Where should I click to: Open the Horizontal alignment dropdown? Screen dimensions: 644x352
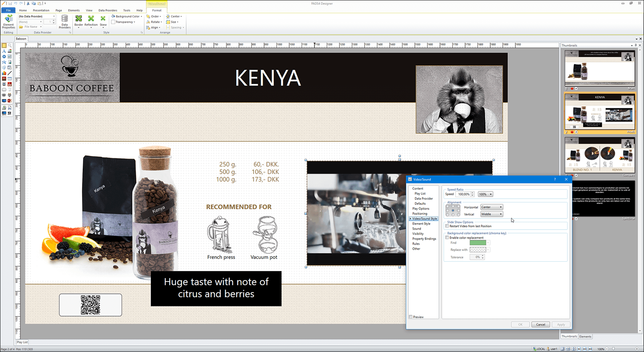492,207
